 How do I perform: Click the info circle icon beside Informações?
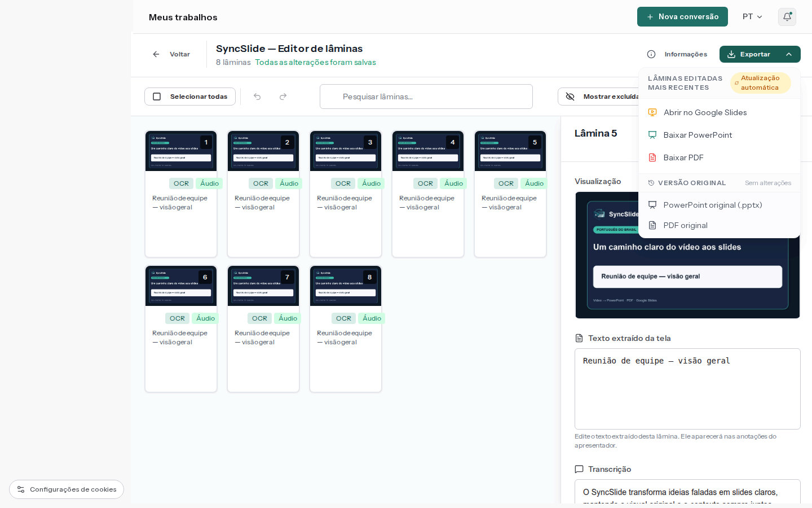tap(651, 54)
